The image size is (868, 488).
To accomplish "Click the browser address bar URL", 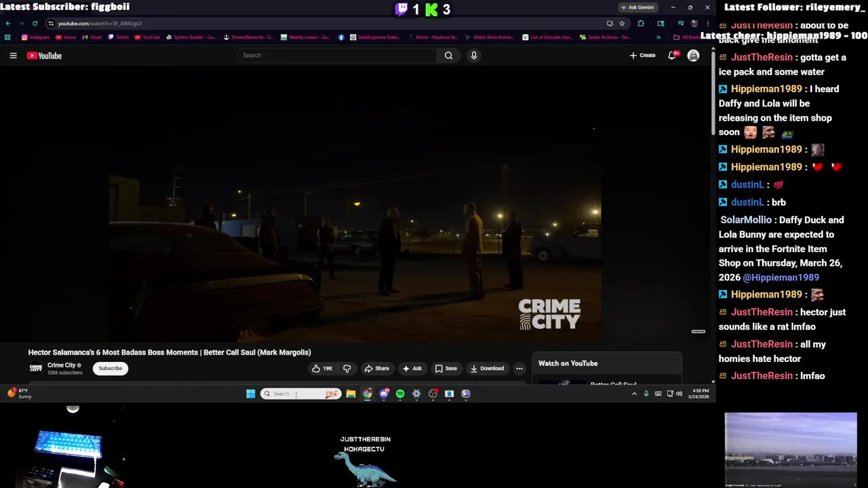I will pyautogui.click(x=100, y=24).
